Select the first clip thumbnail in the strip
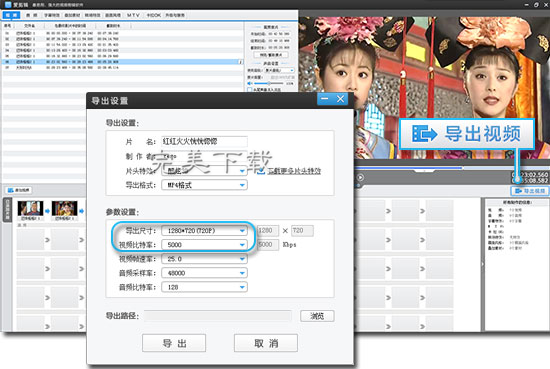The width and height of the screenshot is (550, 369). coord(31,208)
